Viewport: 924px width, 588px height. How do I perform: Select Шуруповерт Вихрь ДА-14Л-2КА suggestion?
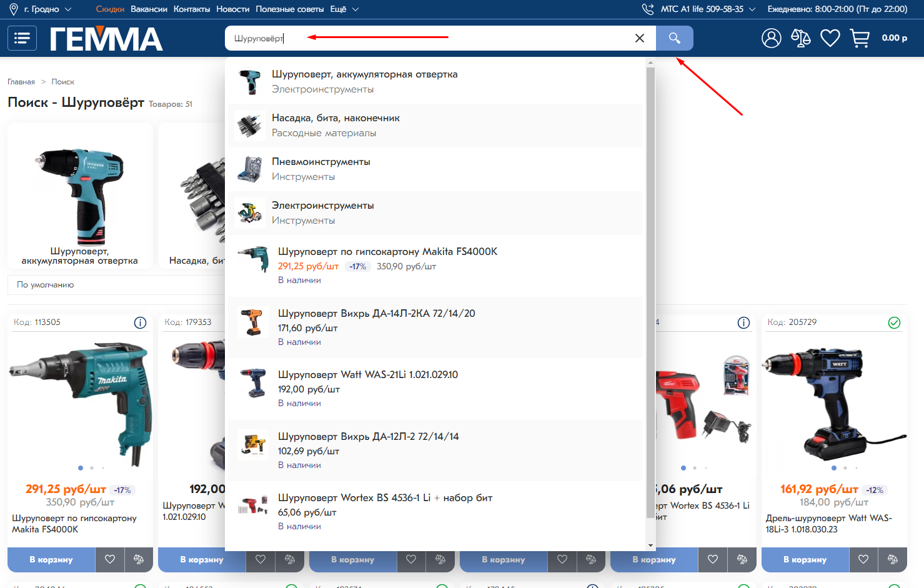(376, 314)
